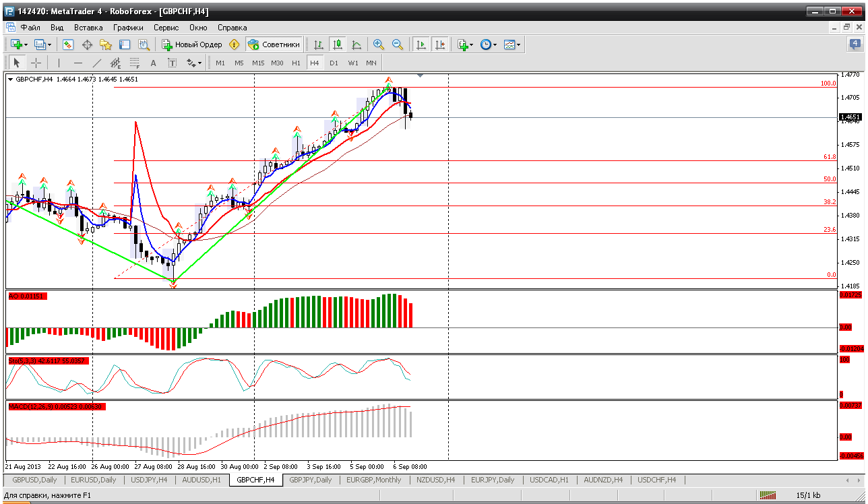Toggle the candlestick chart mode
The image size is (868, 504).
coord(338,44)
